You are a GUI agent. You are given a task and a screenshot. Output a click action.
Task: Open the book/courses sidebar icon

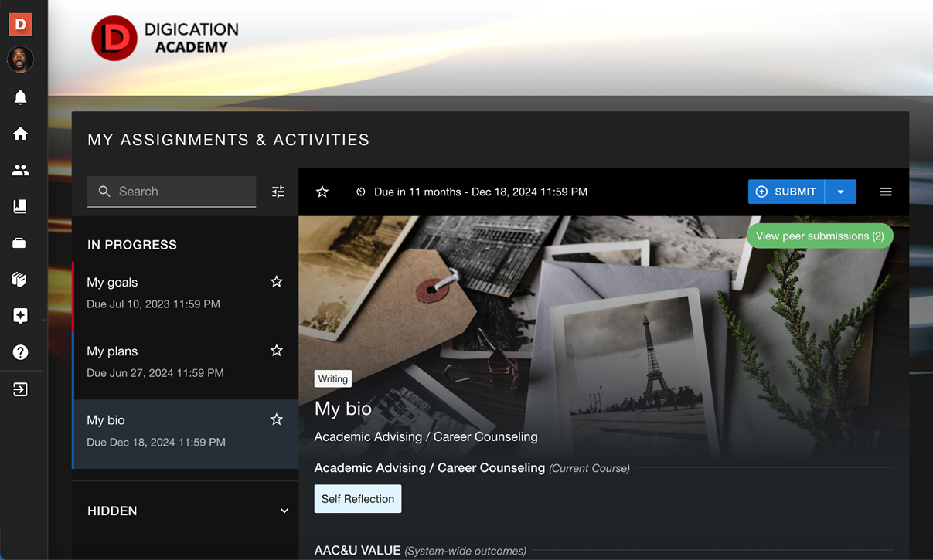click(20, 206)
